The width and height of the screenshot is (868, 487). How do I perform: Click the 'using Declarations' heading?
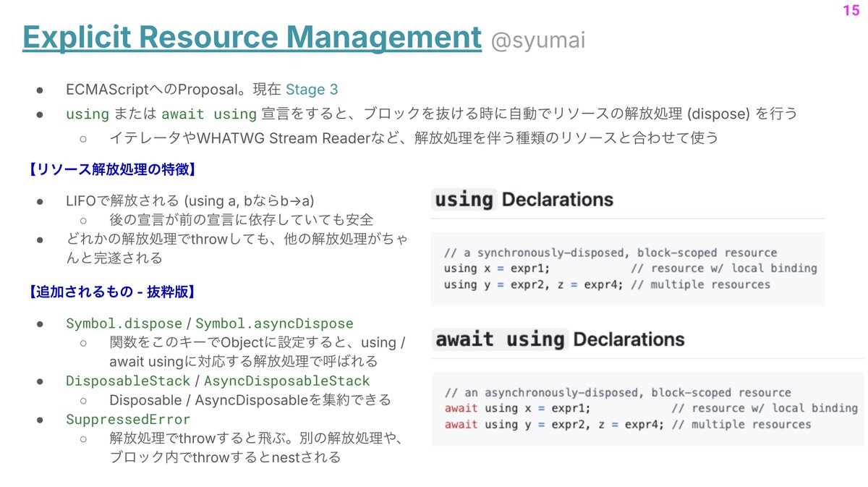pos(522,200)
